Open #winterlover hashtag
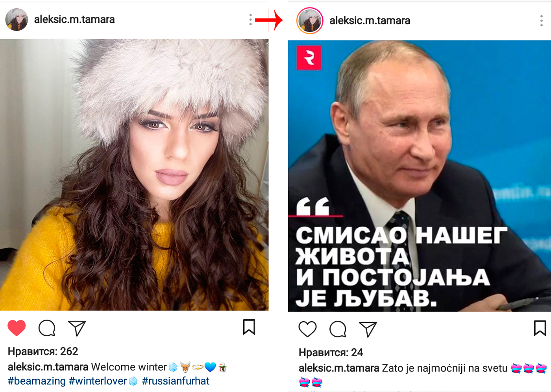This screenshot has height=392, width=551. [98, 381]
